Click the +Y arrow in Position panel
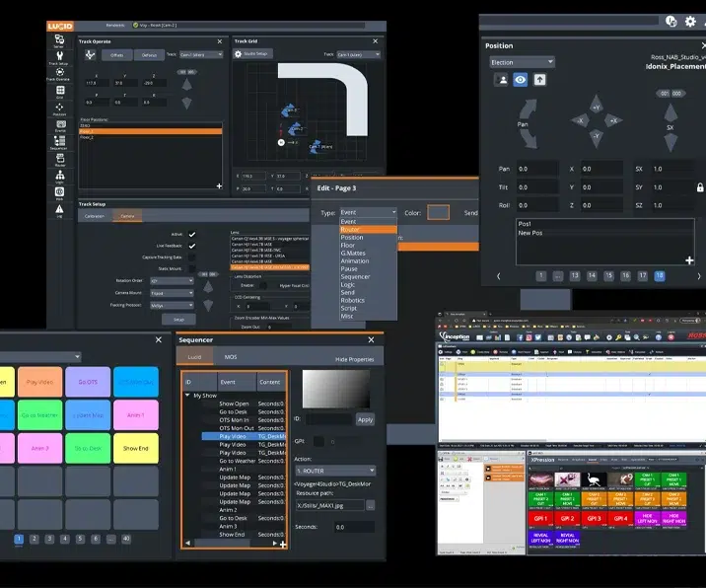 (x=597, y=105)
